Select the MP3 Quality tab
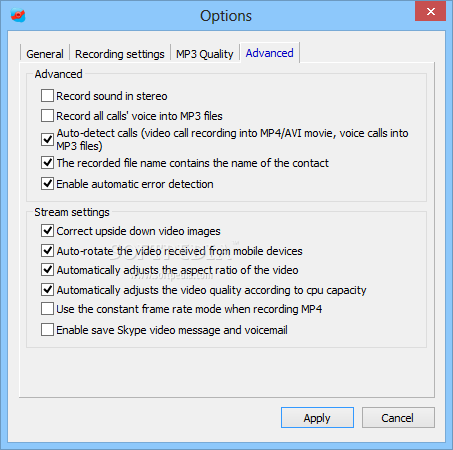The image size is (453, 450). click(205, 54)
